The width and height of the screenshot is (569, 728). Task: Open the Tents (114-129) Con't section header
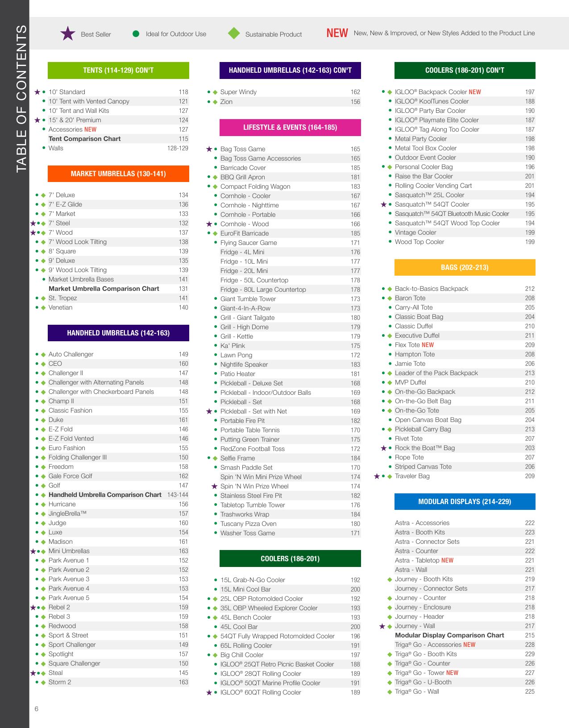point(118,70)
